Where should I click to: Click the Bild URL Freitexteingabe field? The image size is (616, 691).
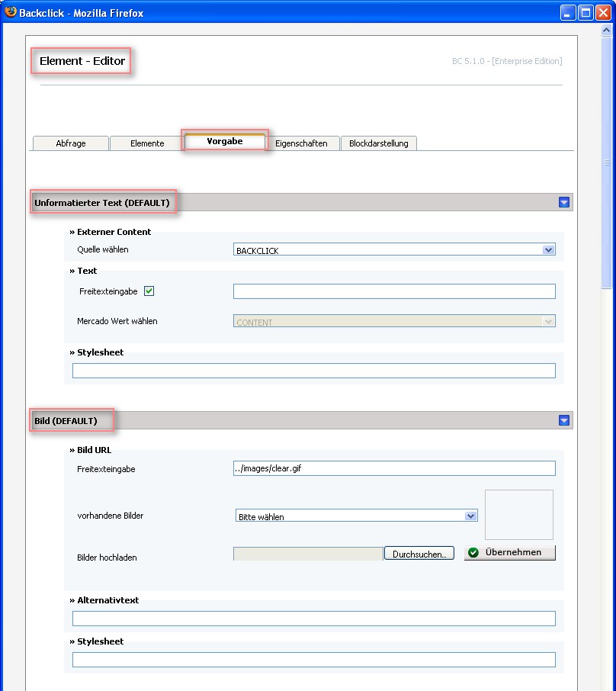tap(394, 468)
